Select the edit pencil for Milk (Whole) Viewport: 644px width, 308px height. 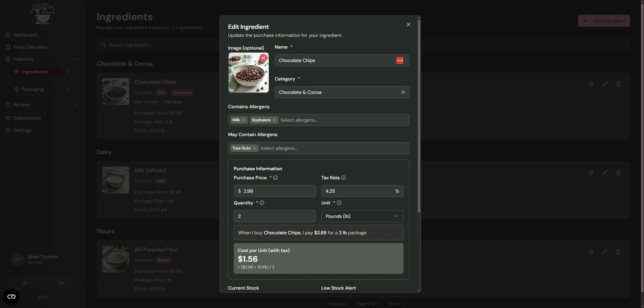[x=605, y=173]
